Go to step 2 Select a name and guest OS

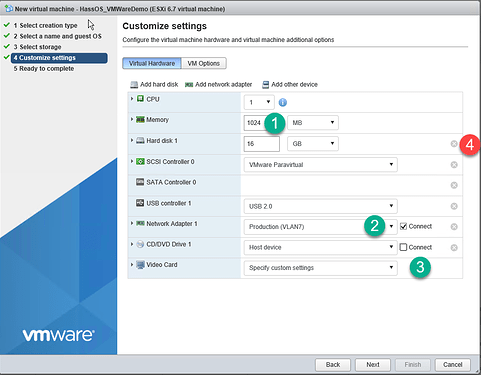point(57,36)
